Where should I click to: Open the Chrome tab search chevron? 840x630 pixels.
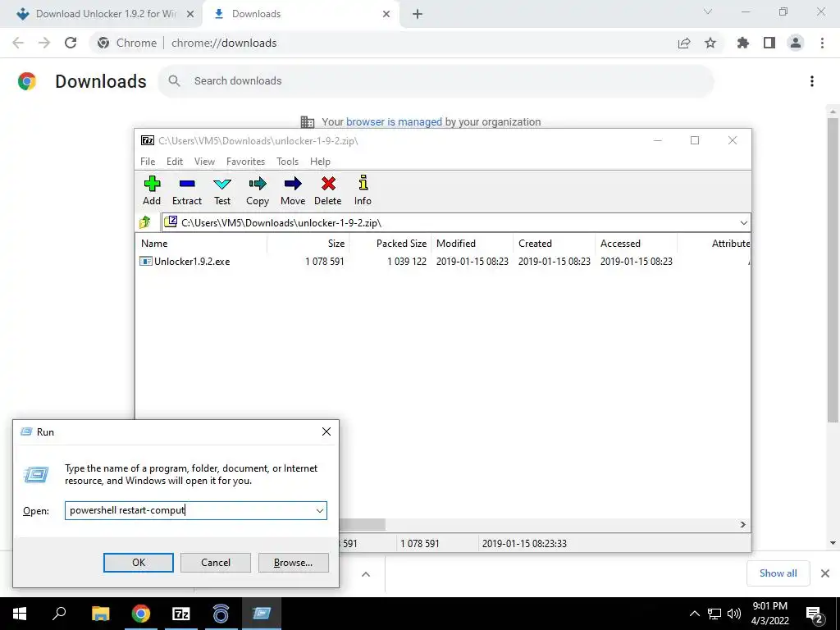pos(708,11)
